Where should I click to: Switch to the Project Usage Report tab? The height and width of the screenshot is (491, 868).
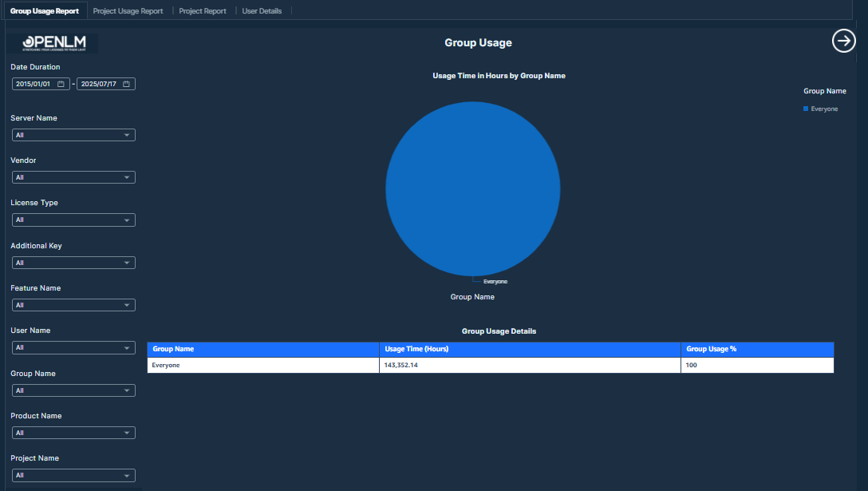tap(128, 10)
